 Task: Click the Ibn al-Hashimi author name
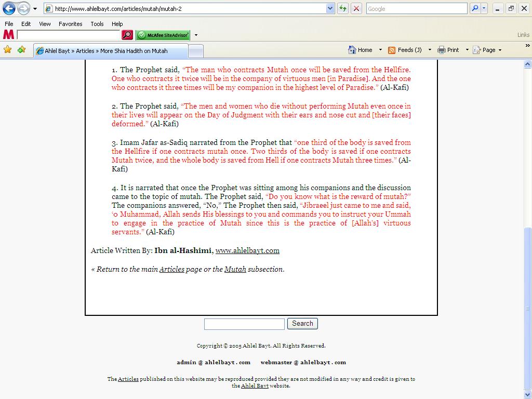click(183, 251)
